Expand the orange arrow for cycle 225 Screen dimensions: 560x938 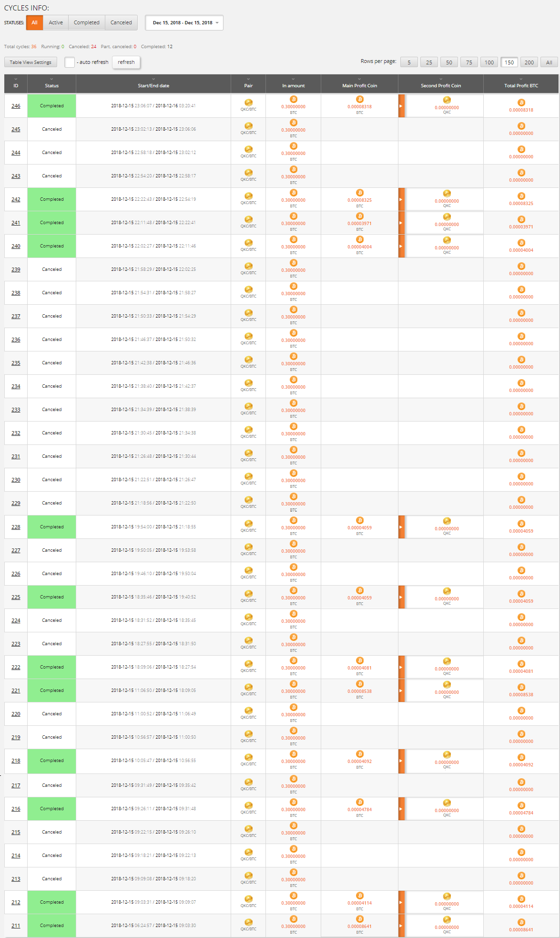(401, 597)
